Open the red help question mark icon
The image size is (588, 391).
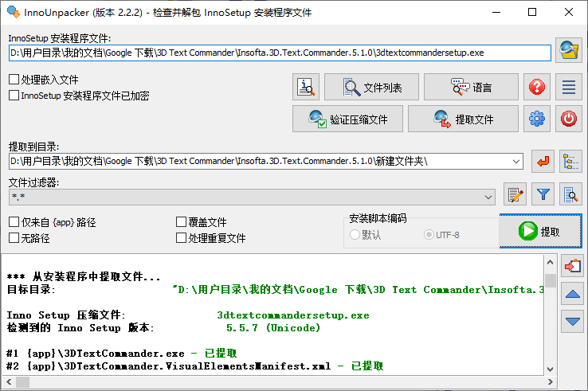(x=537, y=87)
